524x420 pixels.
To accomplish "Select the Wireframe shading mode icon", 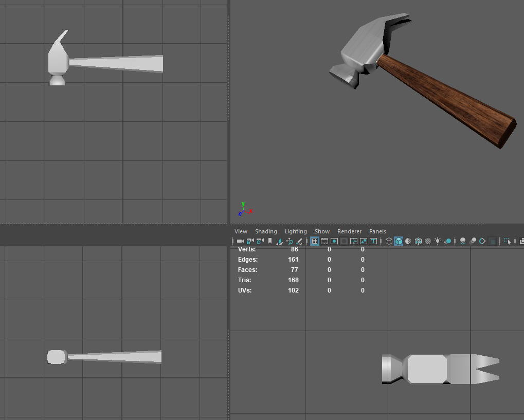I will tap(389, 241).
